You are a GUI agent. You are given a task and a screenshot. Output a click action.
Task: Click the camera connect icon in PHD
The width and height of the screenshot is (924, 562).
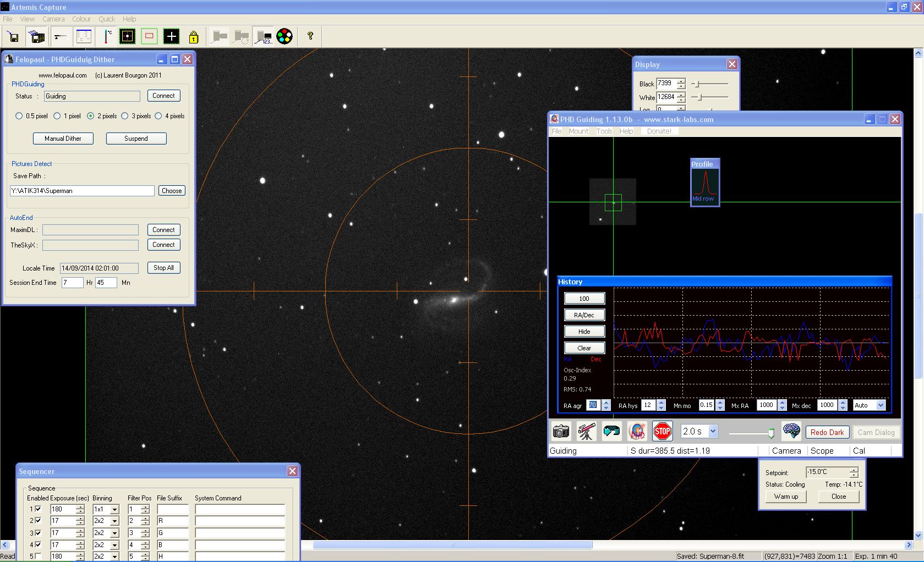click(x=561, y=432)
